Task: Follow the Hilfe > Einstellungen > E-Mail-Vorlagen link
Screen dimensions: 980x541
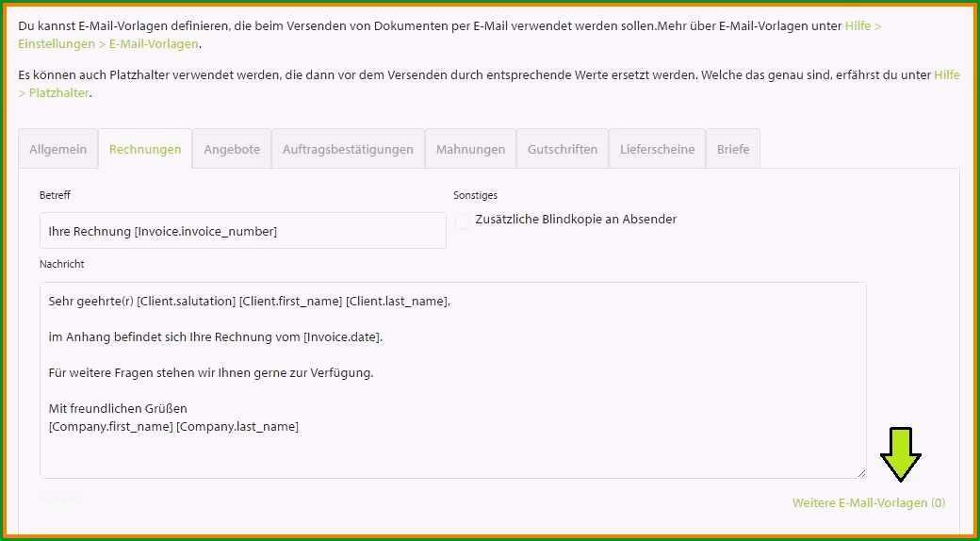Action: coord(108,43)
